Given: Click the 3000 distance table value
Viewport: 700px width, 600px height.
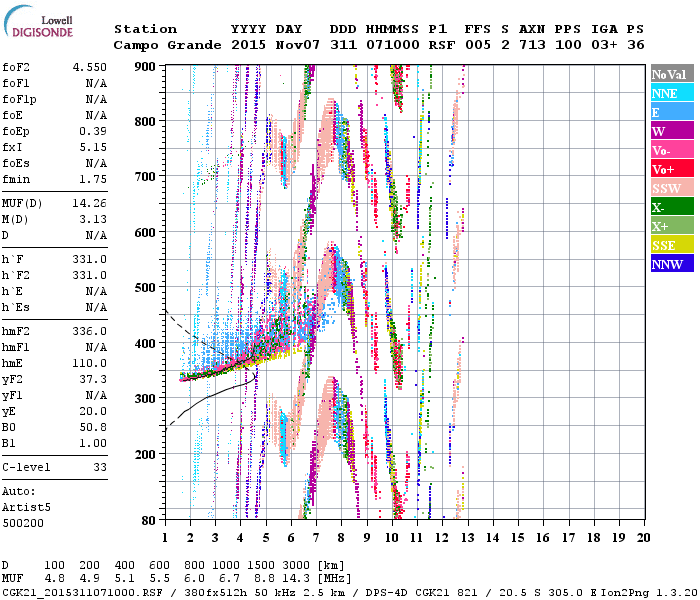Looking at the screenshot, I should coord(296,566).
